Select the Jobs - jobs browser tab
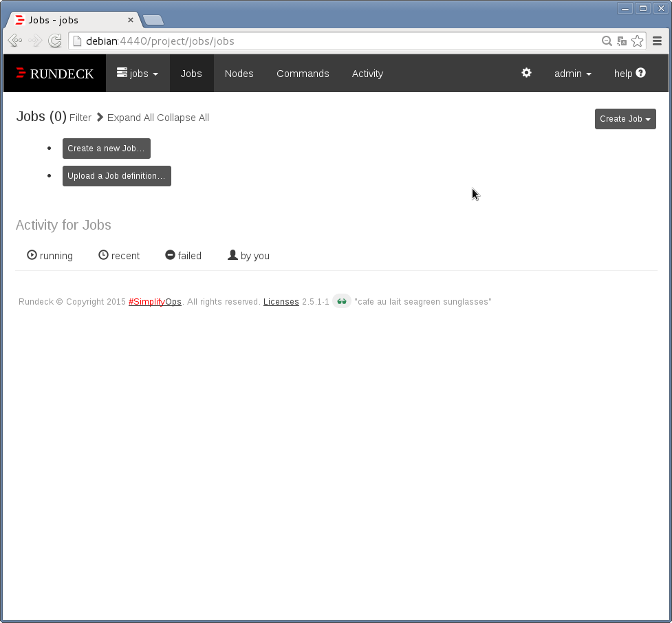 (x=73, y=20)
